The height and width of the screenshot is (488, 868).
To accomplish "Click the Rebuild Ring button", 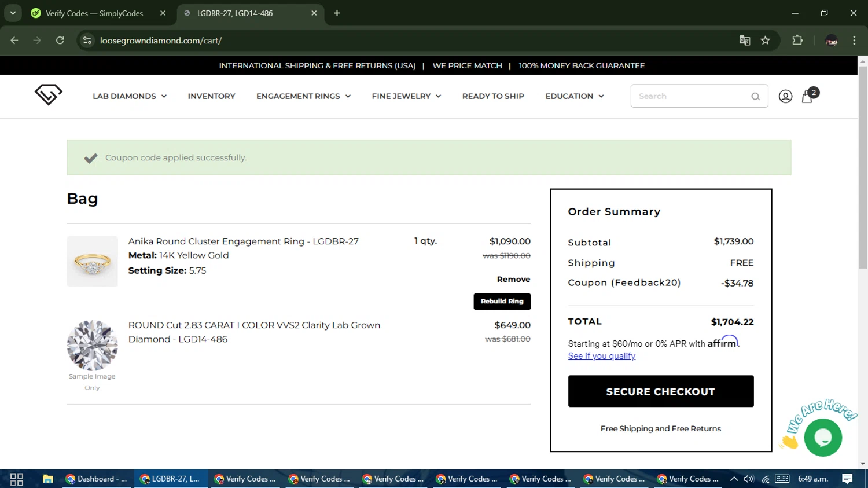I will 502,301.
